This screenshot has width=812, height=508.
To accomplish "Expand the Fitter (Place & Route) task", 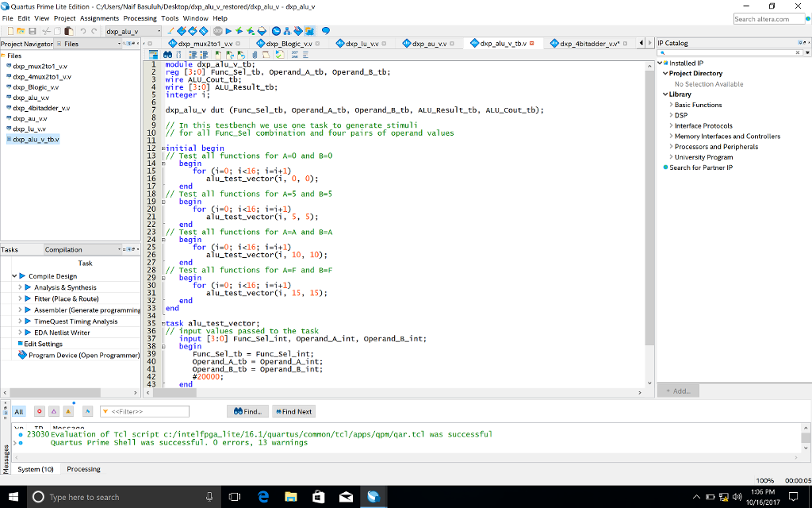I will click(x=20, y=298).
